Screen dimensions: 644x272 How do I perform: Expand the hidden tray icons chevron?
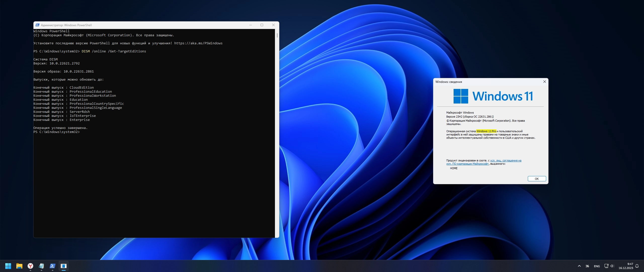point(579,266)
